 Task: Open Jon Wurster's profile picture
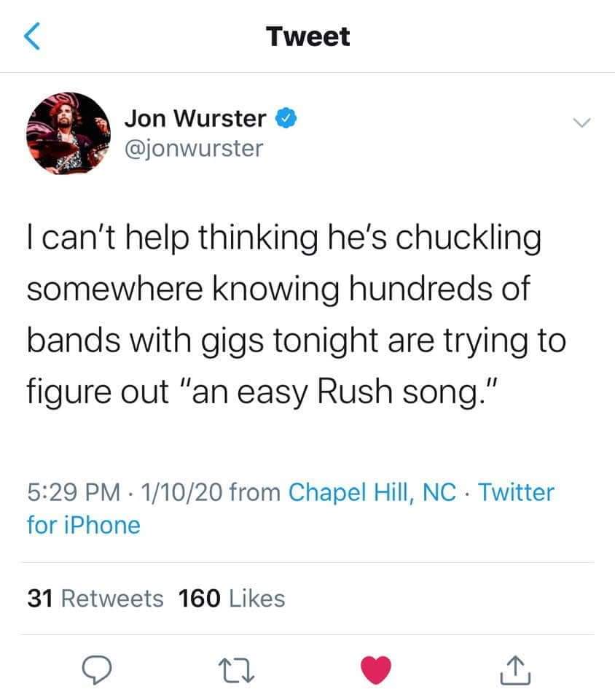point(68,133)
